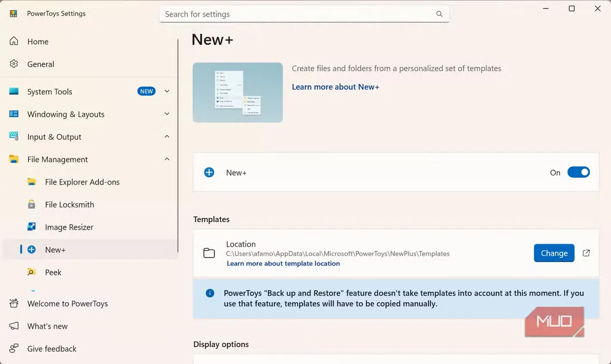Screen dimensions: 611x364
Task: Open Learn more about New+ link
Action: [335, 87]
